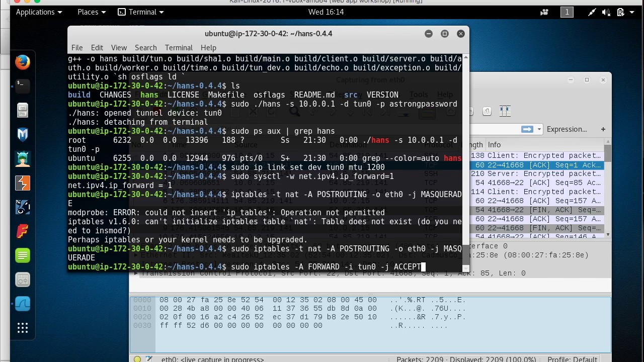Open the Applications menu

pos(39,12)
